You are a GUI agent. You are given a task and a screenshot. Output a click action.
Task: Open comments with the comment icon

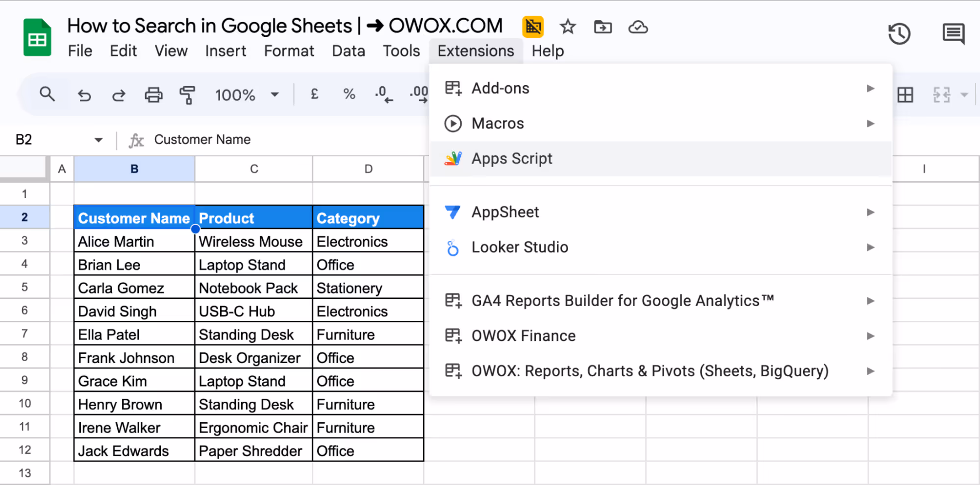[x=953, y=33]
